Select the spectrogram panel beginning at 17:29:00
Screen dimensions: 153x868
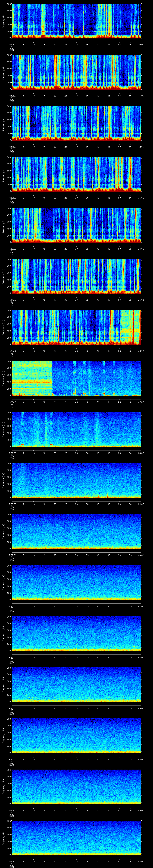pyautogui.click(x=77, y=21)
